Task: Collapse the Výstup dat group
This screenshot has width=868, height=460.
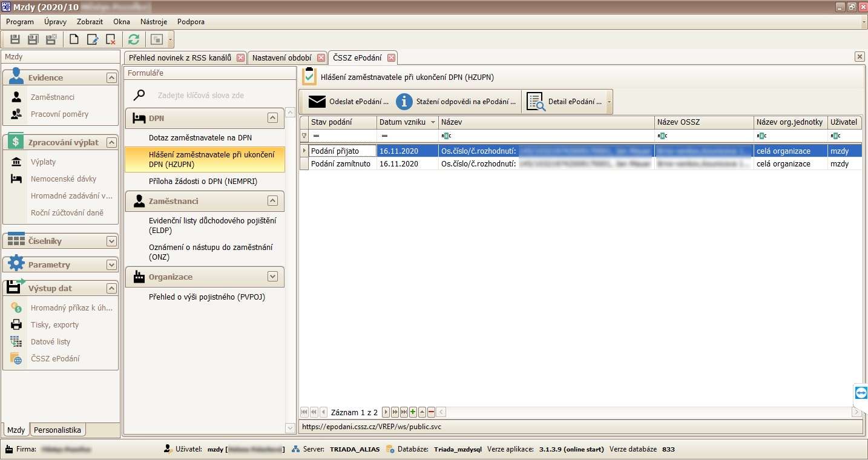Action: point(111,288)
